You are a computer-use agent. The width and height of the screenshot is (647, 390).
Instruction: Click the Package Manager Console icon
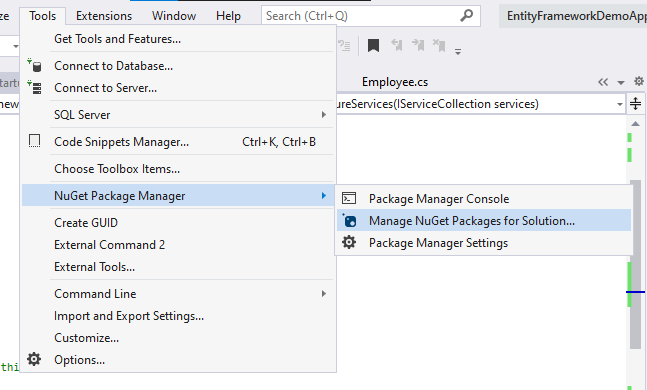[349, 199]
